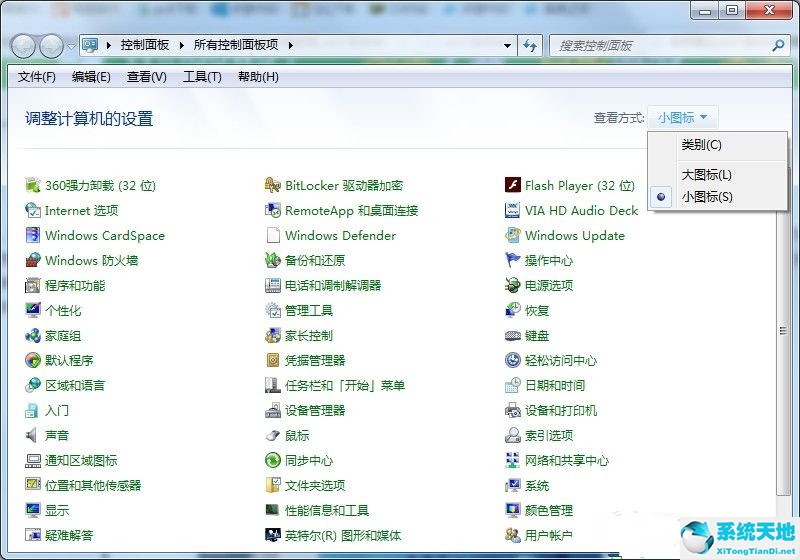Open the 文件夹选项 link

(x=315, y=486)
